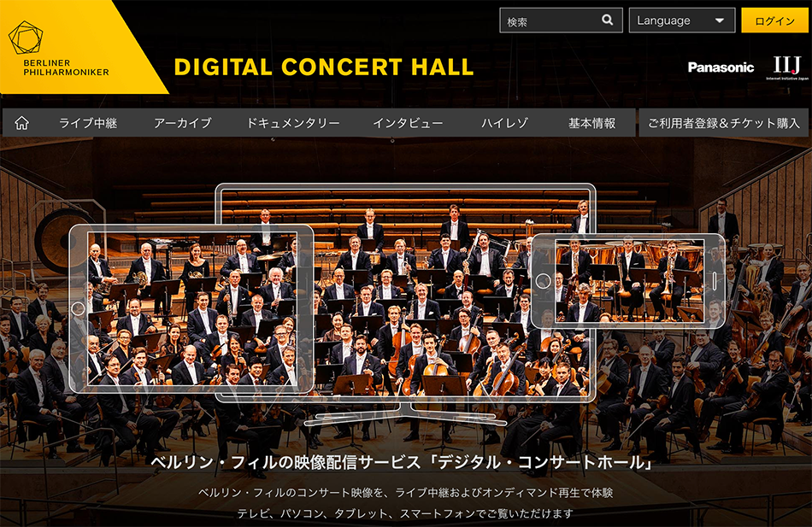Open the Panasonic sponsor logo

[721, 67]
